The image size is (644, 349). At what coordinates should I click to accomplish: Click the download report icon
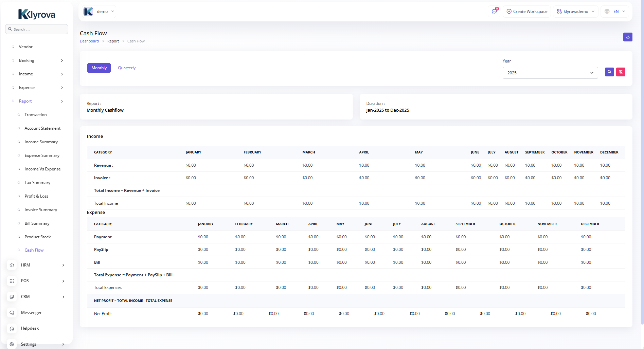click(x=627, y=37)
